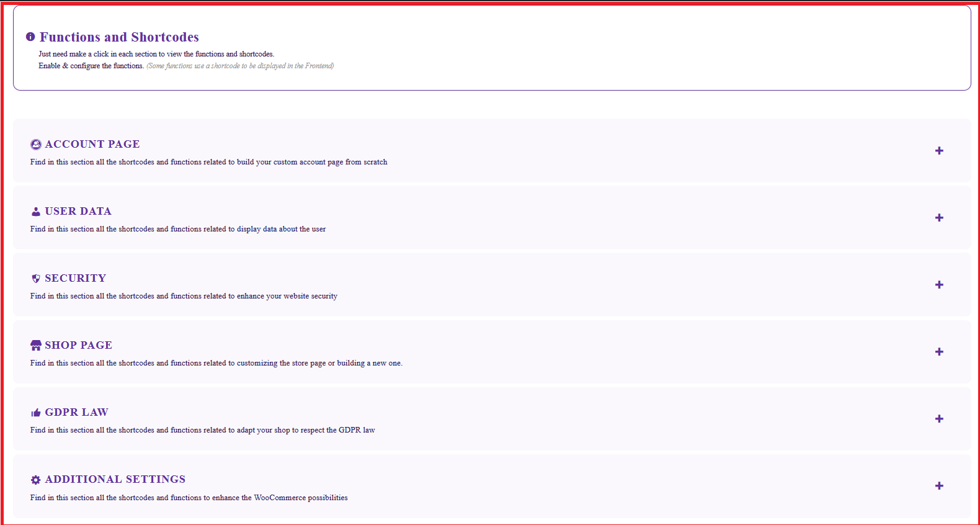980x525 pixels.
Task: Click the SHOP PAGE section title
Action: (79, 345)
